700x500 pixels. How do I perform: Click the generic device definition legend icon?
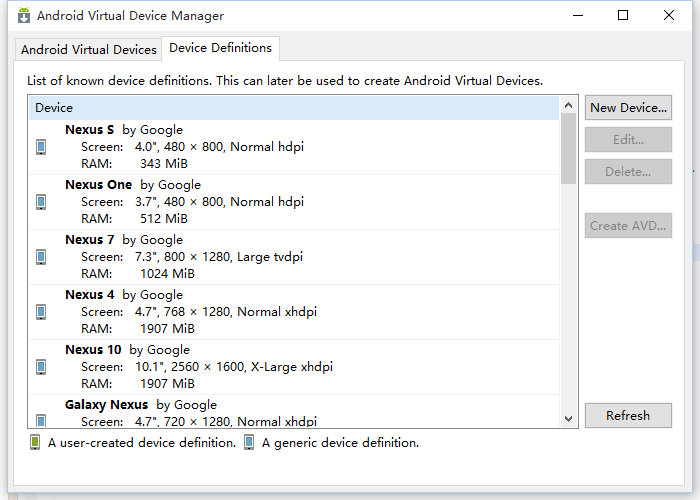249,442
